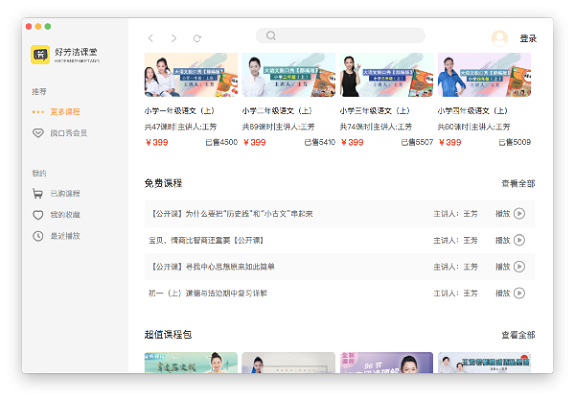Click 查看全部 beside 免费课程

[518, 183]
